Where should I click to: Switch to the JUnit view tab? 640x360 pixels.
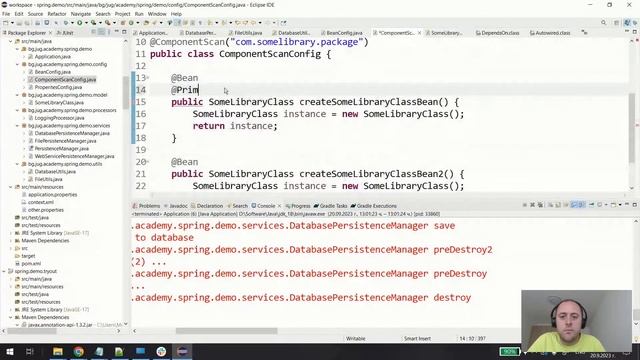click(65, 33)
